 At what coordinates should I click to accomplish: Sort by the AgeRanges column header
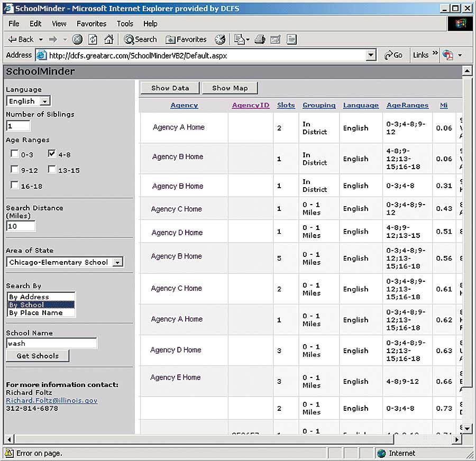click(407, 105)
